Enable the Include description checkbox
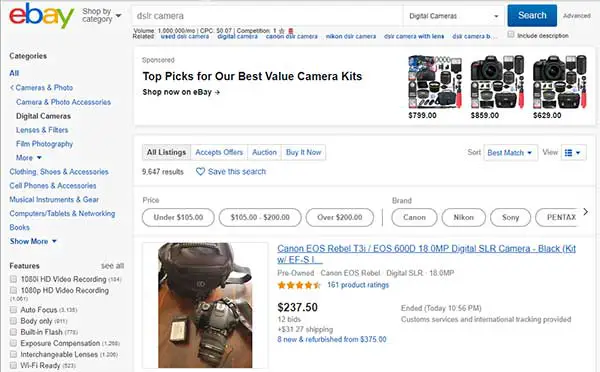This screenshot has height=372, width=600. coord(511,35)
